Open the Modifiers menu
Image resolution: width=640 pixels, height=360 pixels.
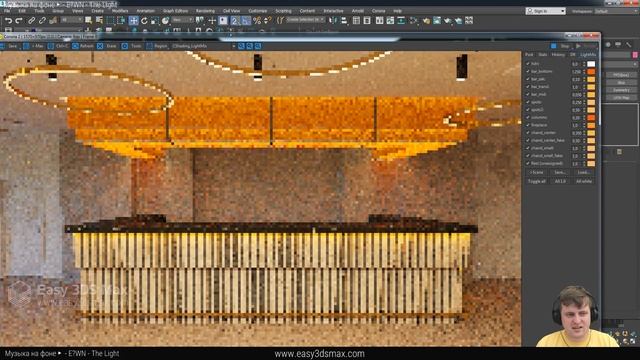(120, 11)
